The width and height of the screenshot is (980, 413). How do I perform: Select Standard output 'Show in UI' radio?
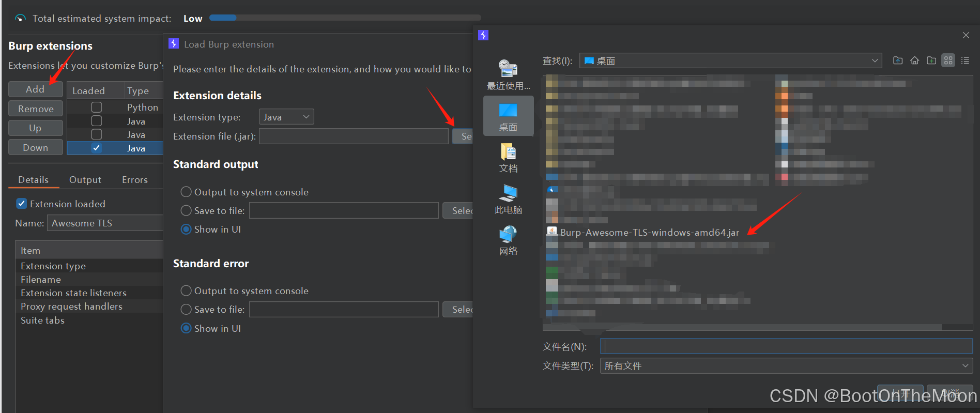(x=186, y=229)
